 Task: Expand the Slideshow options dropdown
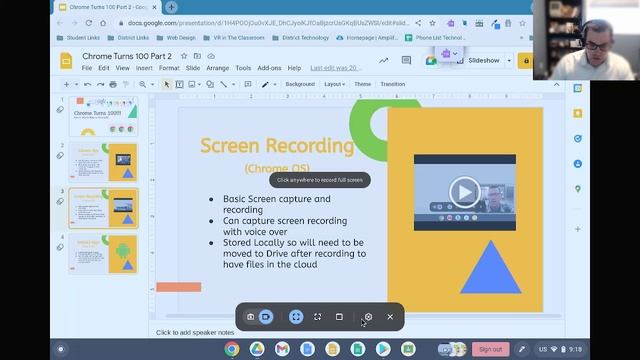pos(509,61)
